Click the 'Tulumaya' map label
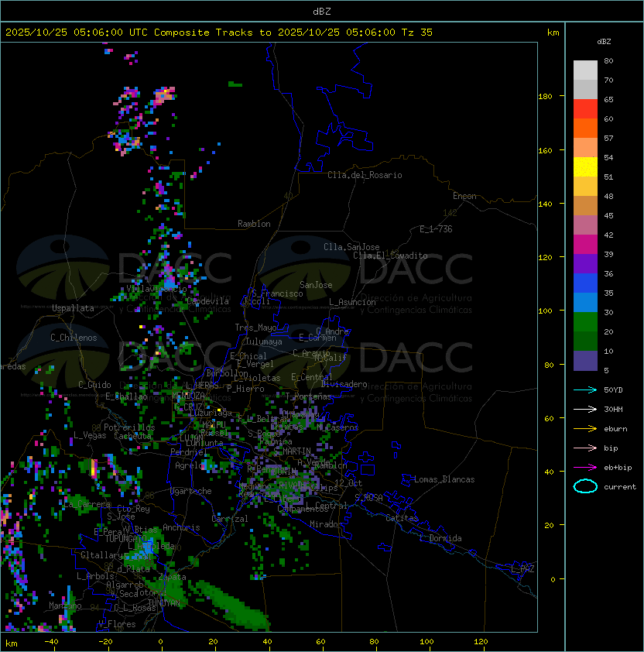This screenshot has width=644, height=652. pos(263,341)
